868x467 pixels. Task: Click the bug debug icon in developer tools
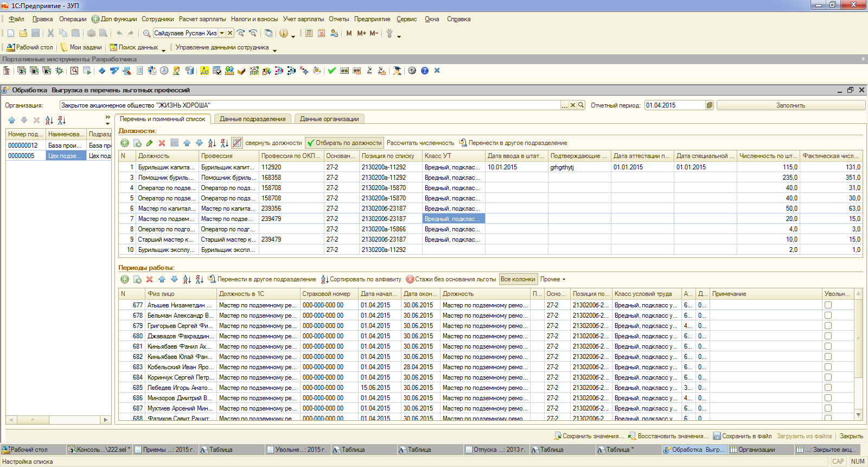click(x=59, y=71)
